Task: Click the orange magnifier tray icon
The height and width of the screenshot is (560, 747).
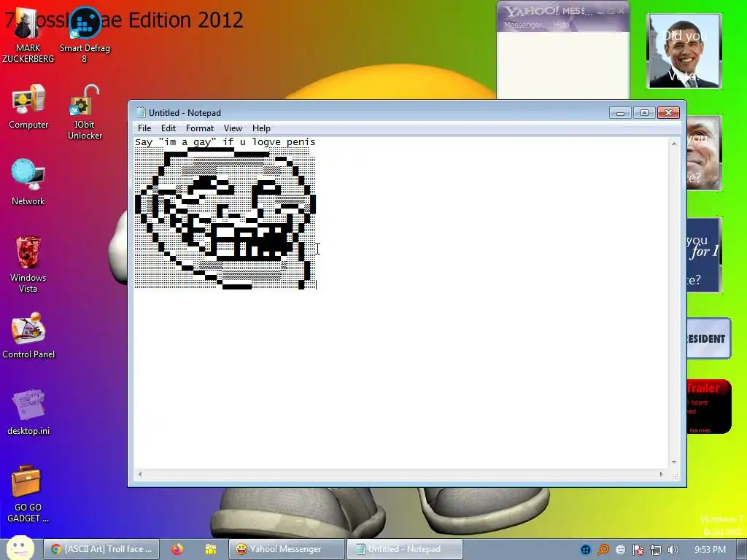Action: click(603, 550)
